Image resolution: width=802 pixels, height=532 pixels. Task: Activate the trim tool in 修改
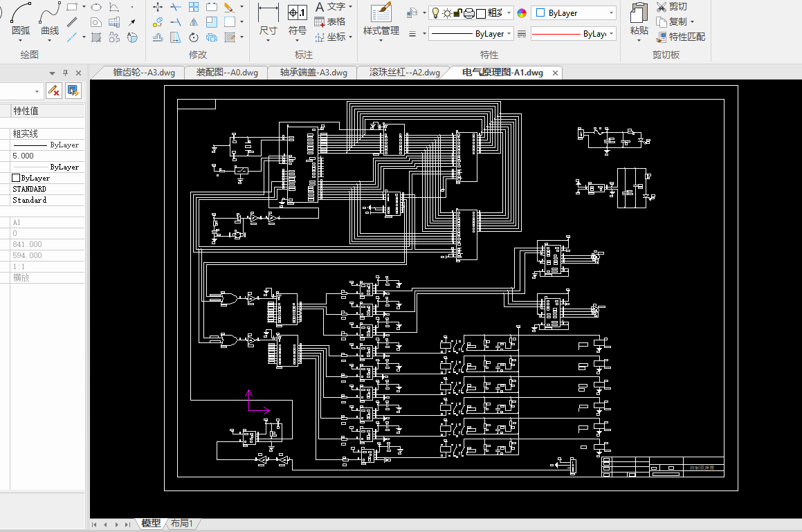176,7
